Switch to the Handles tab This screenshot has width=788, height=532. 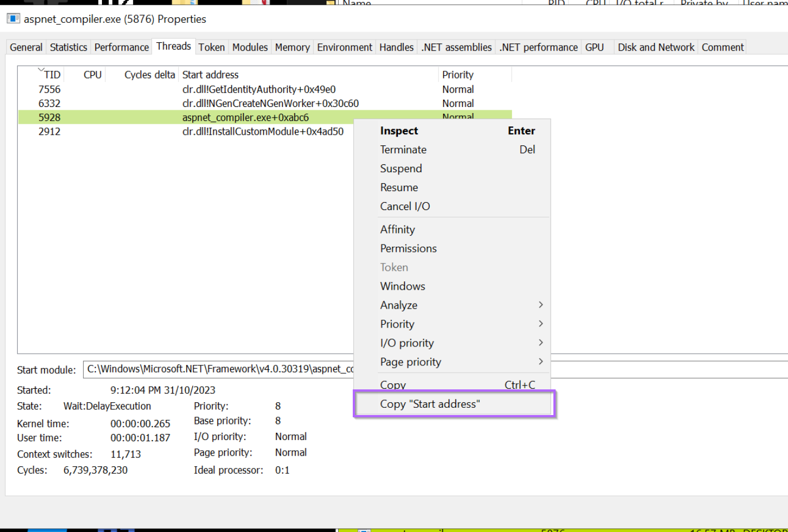tap(396, 47)
